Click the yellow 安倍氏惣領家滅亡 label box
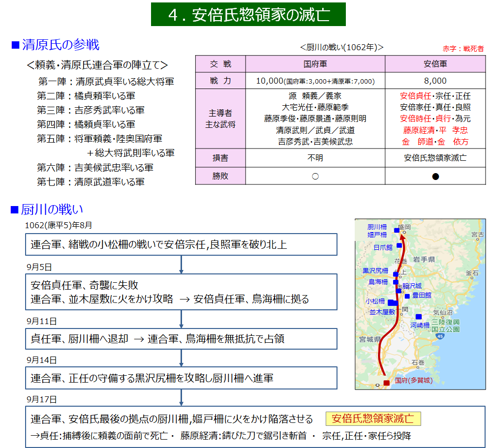Image resolution: width=490 pixels, height=448 pixels. point(373,419)
